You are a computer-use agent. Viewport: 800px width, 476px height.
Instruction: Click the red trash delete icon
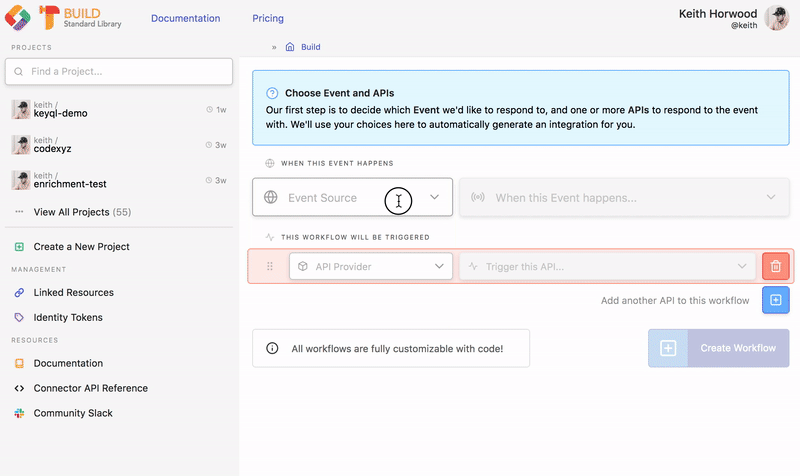coord(775,266)
